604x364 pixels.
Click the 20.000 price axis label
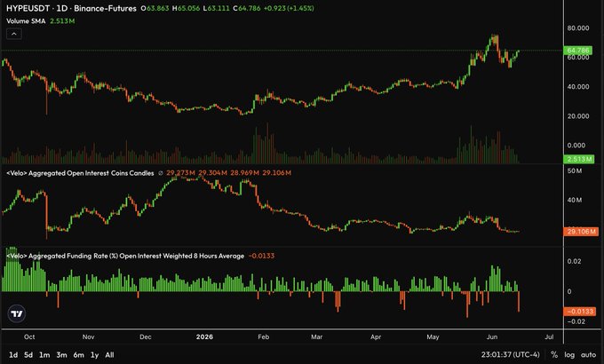coord(578,116)
